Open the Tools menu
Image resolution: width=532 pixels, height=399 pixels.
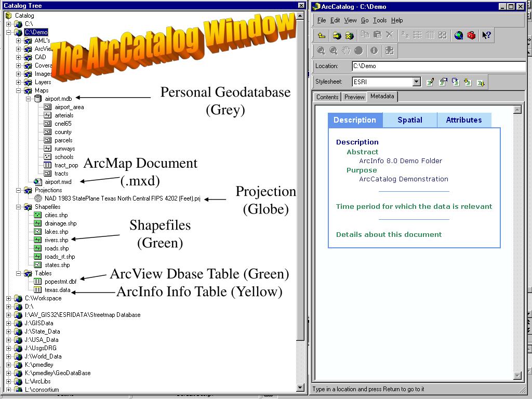coord(380,20)
